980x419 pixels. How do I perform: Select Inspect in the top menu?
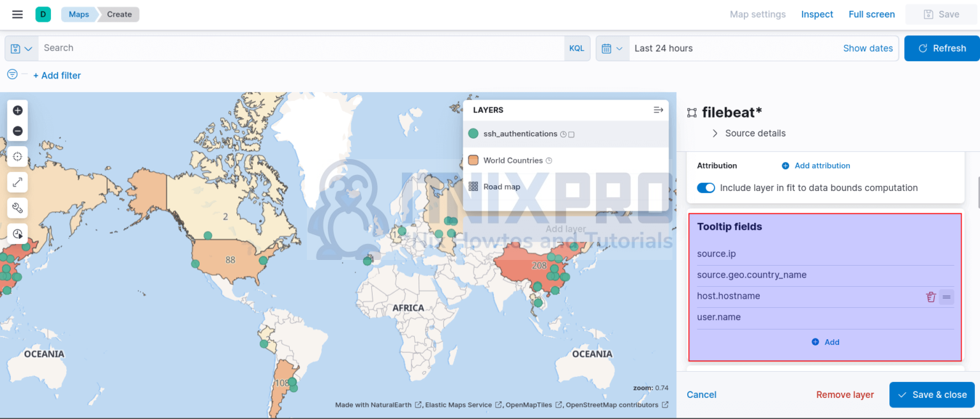pos(817,14)
